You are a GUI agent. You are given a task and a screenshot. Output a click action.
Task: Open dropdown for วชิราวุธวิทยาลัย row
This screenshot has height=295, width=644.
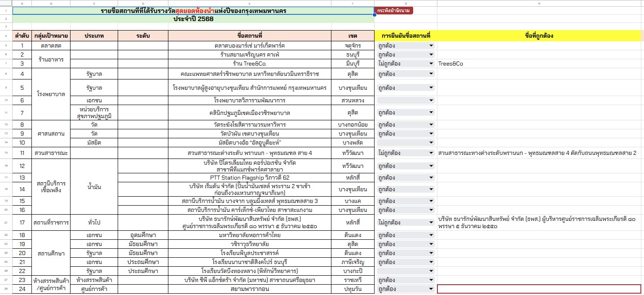[x=406, y=244]
